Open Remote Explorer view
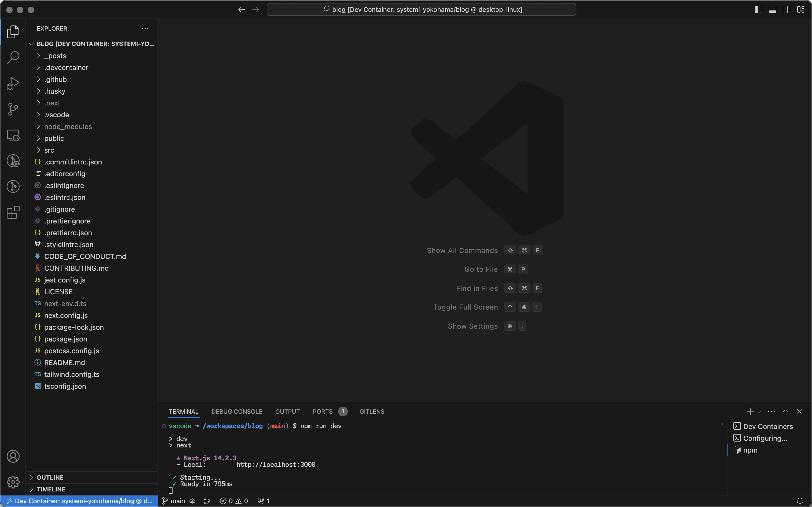The width and height of the screenshot is (812, 507). click(x=13, y=135)
